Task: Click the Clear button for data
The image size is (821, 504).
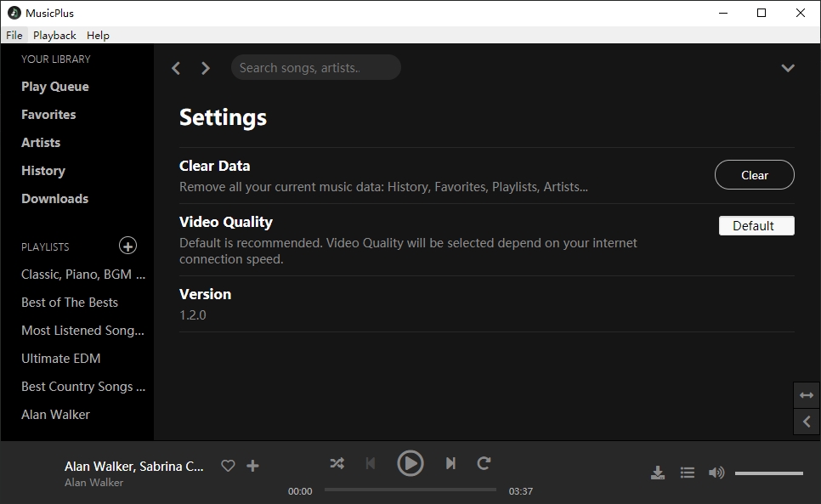Action: tap(755, 175)
